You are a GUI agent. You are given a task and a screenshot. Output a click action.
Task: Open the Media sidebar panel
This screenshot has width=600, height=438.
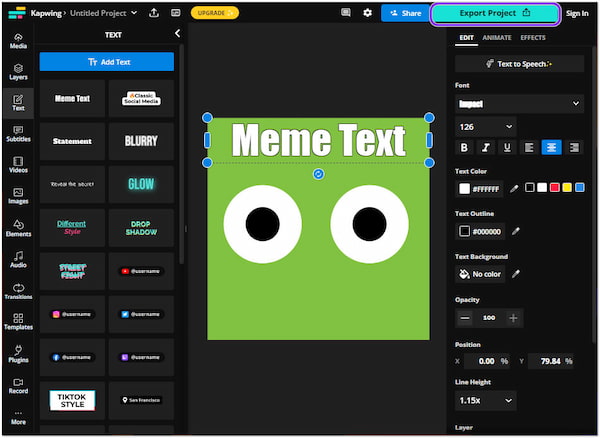(18, 41)
